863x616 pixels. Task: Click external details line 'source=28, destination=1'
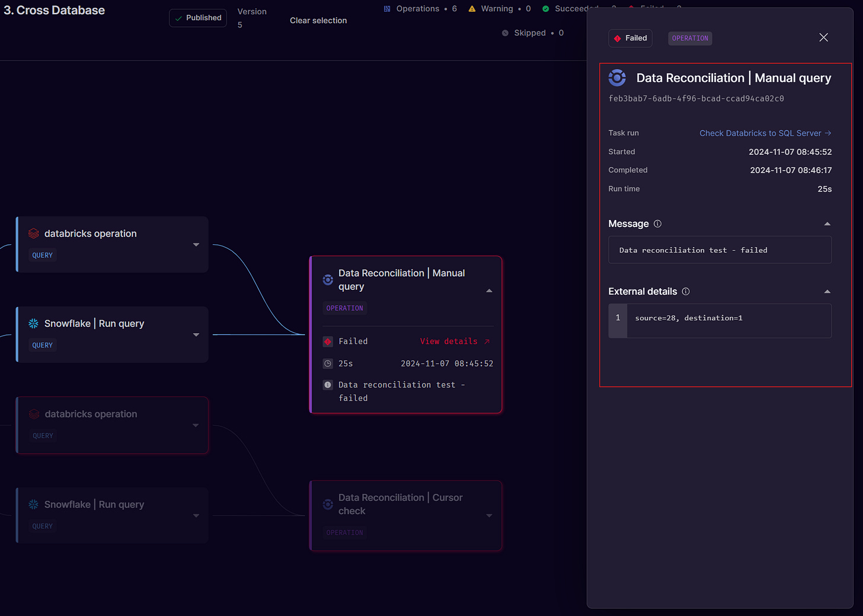[689, 318]
